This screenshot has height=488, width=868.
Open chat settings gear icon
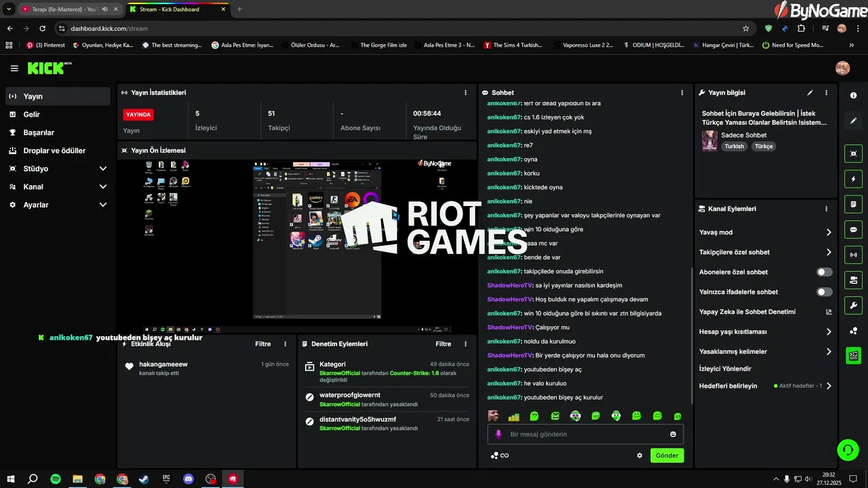click(639, 455)
